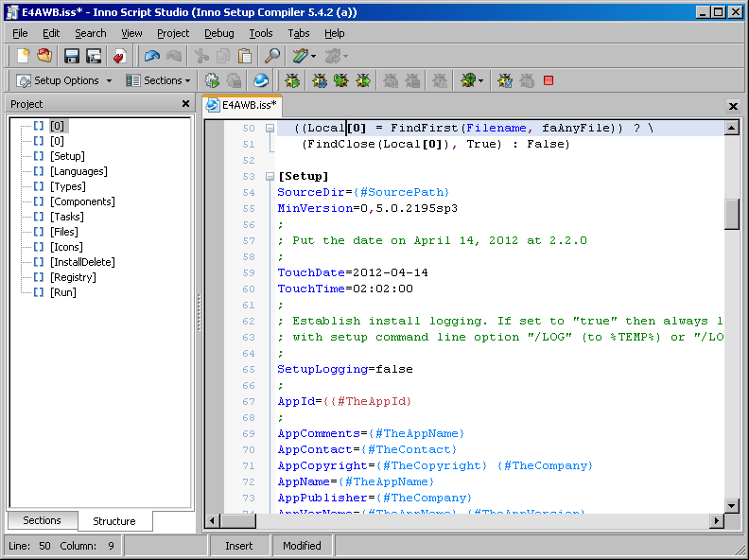Click the editor's vertical scrollbar thumb
The image size is (749, 560).
click(732, 214)
